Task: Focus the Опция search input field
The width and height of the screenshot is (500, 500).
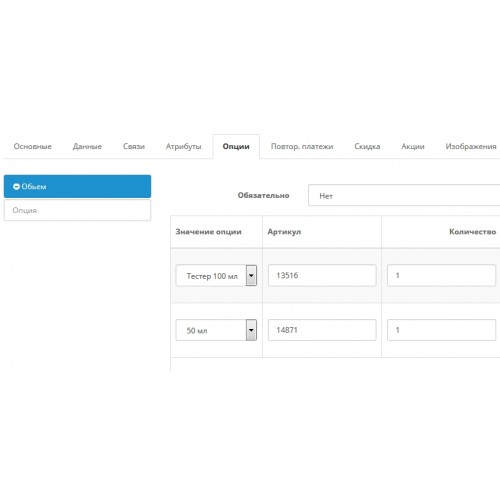Action: pyautogui.click(x=77, y=210)
